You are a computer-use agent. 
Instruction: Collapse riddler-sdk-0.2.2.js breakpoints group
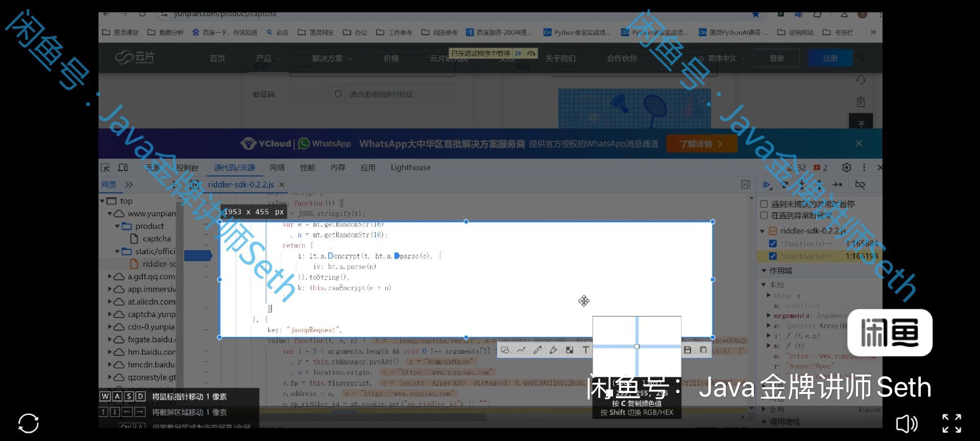[x=764, y=231]
